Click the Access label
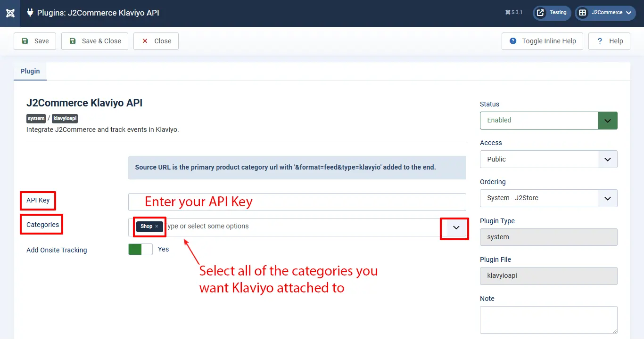644x340 pixels. tap(491, 143)
